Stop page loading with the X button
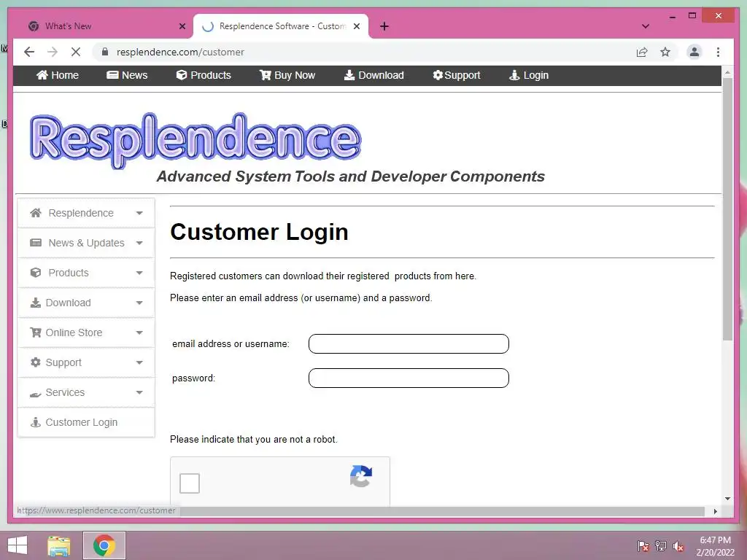Image resolution: width=747 pixels, height=560 pixels. [76, 52]
